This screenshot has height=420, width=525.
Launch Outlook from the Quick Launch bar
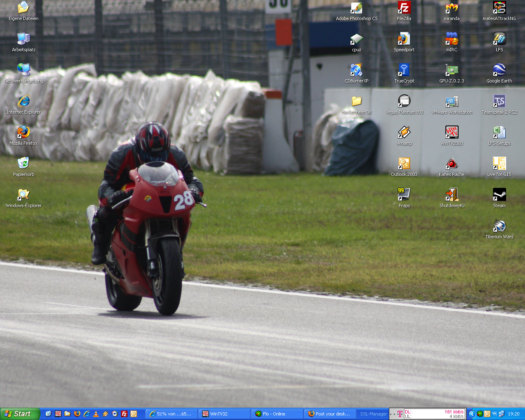(x=134, y=414)
